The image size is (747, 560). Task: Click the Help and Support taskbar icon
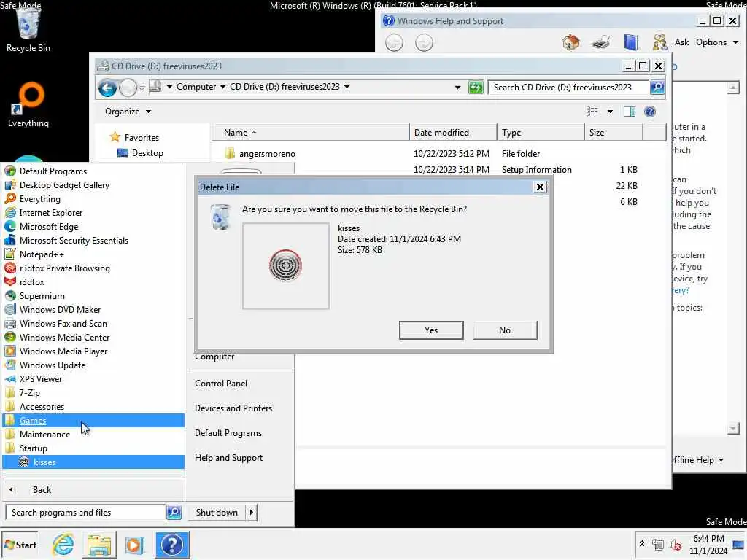point(172,545)
